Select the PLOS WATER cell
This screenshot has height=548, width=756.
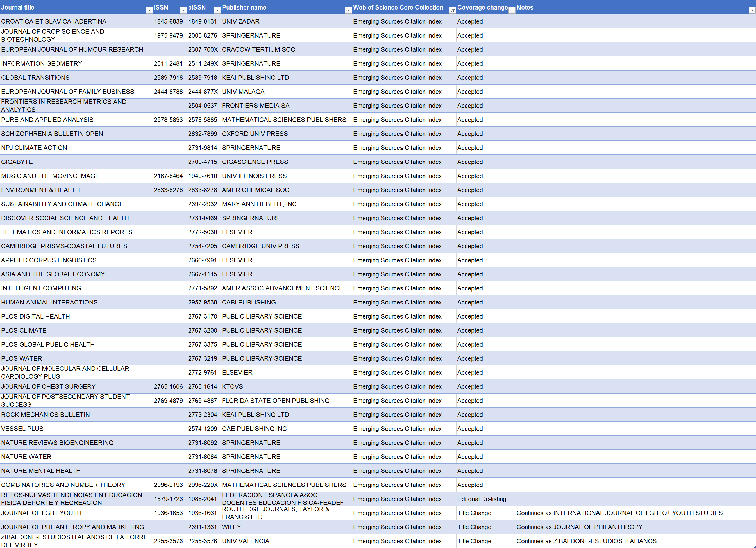pos(76,358)
